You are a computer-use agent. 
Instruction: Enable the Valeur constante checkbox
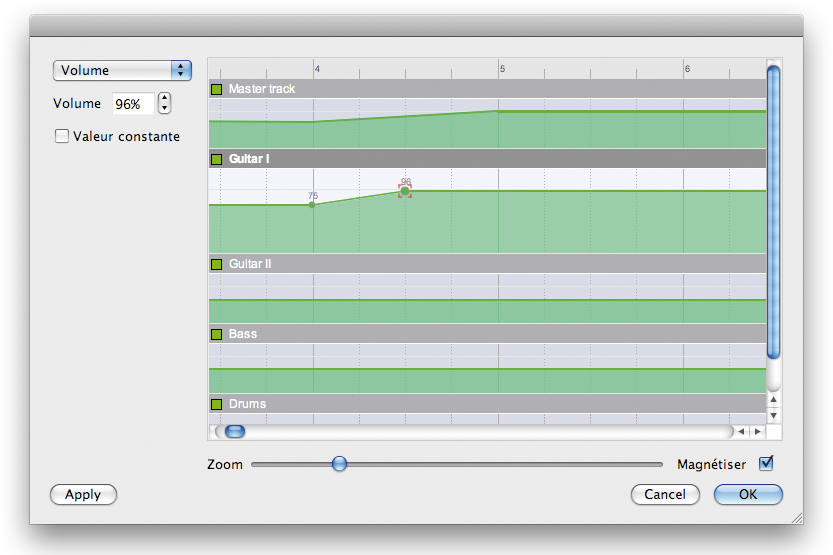62,136
